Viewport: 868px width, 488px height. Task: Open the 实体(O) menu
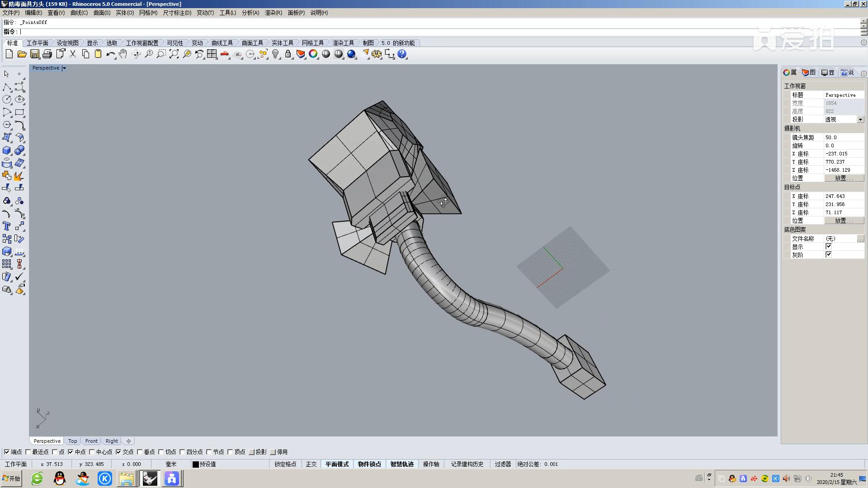[125, 13]
